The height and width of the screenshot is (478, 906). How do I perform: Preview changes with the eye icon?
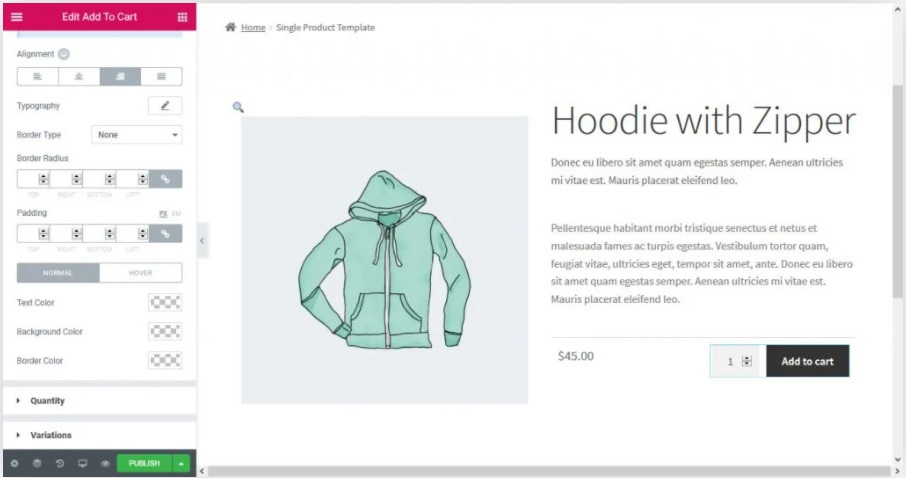tap(105, 464)
